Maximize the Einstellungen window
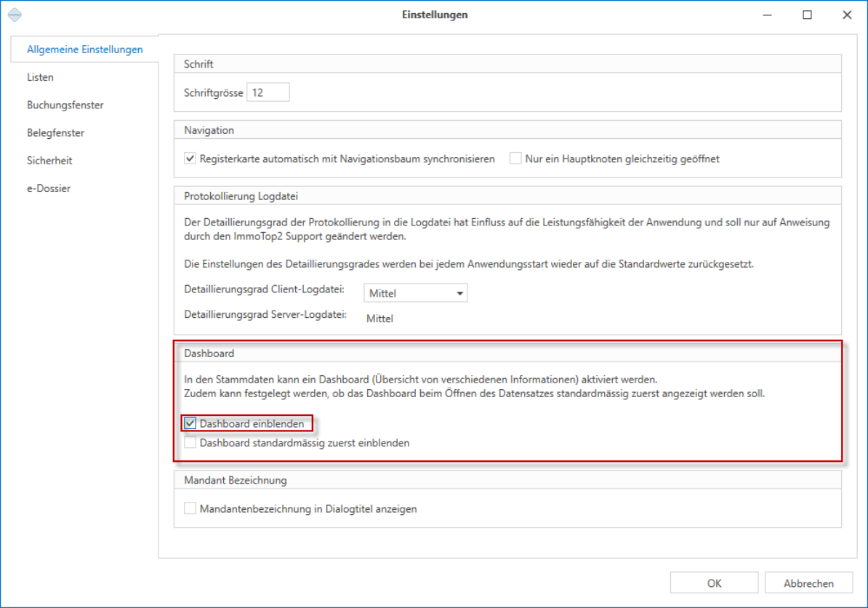Image resolution: width=868 pixels, height=608 pixels. 807,15
